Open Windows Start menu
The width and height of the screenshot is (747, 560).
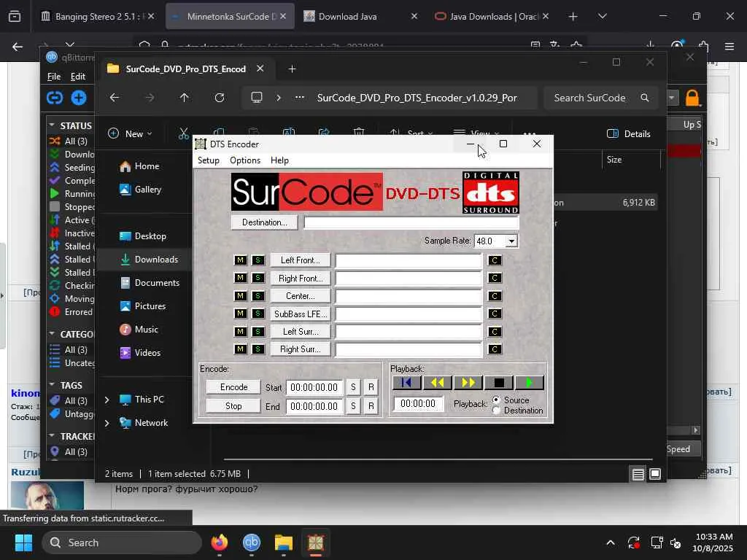[23, 542]
